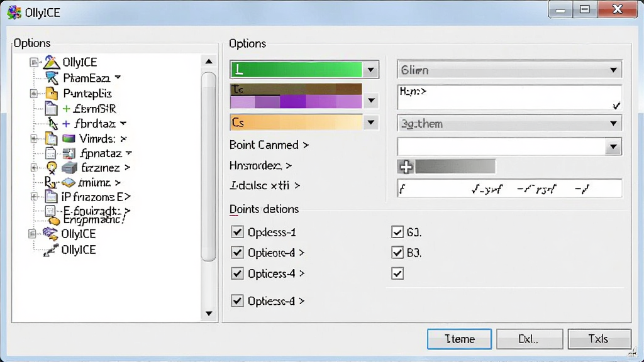Click the orange icon beside Engprmatnc
Image resolution: width=644 pixels, height=362 pixels.
coord(54,221)
